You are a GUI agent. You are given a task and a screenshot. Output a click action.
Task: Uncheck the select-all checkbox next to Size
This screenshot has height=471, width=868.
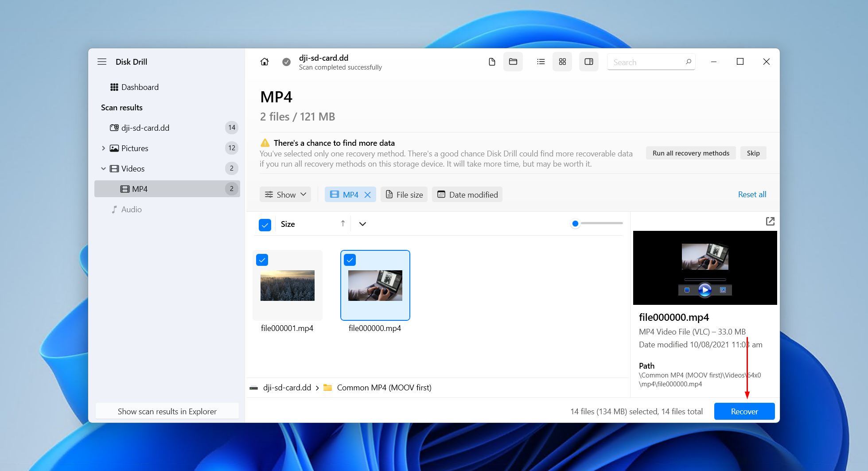[x=265, y=225]
